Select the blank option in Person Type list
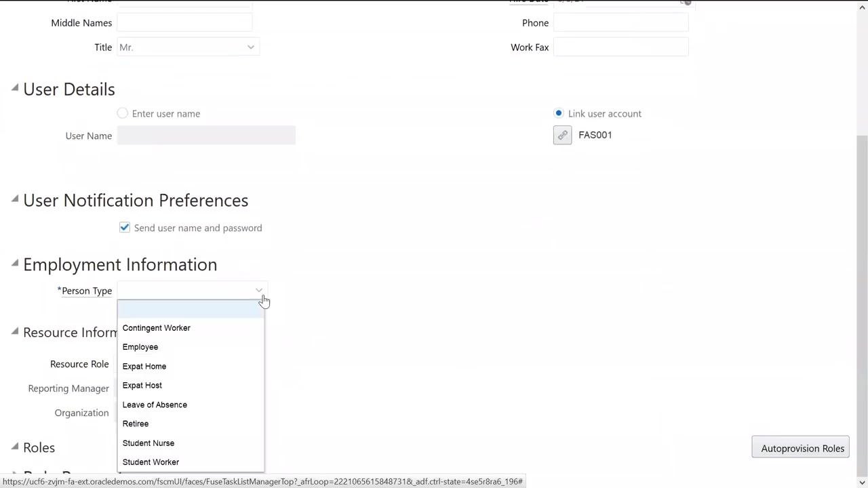Image resolution: width=868 pixels, height=488 pixels. click(x=191, y=309)
